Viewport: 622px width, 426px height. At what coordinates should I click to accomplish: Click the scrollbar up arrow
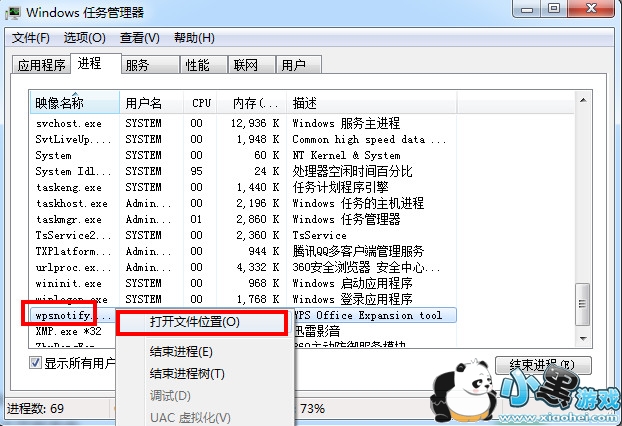point(583,100)
